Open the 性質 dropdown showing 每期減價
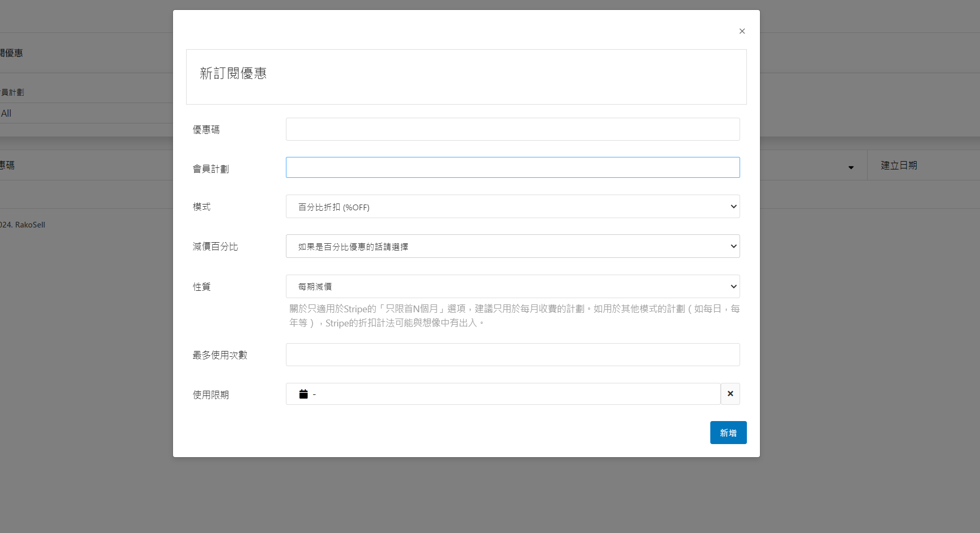This screenshot has height=533, width=980. [512, 287]
